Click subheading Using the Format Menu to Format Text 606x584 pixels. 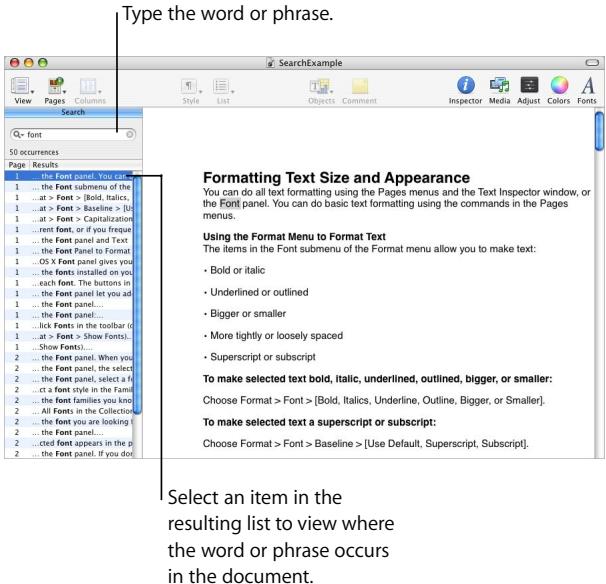[x=294, y=237]
